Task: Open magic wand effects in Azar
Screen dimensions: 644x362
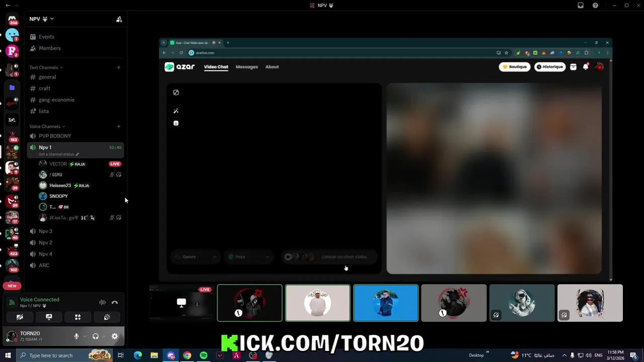Action: pos(176,111)
